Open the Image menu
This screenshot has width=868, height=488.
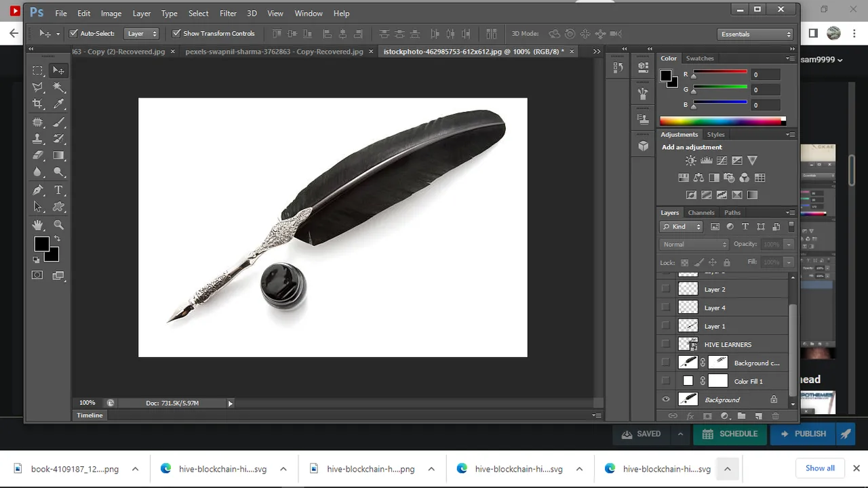pos(111,13)
